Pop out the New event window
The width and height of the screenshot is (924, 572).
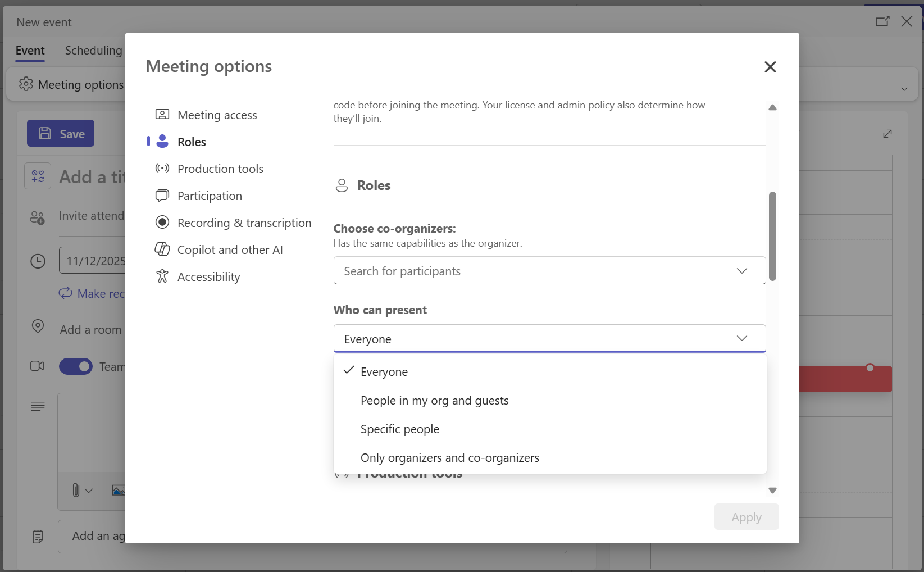882,21
